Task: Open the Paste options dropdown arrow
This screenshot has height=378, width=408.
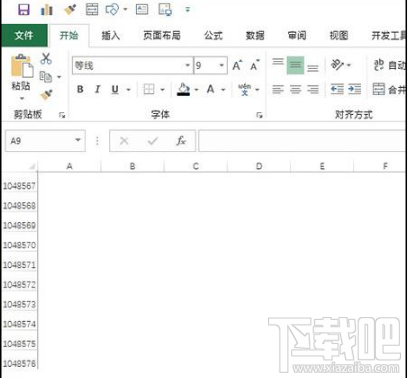Action: [x=22, y=98]
